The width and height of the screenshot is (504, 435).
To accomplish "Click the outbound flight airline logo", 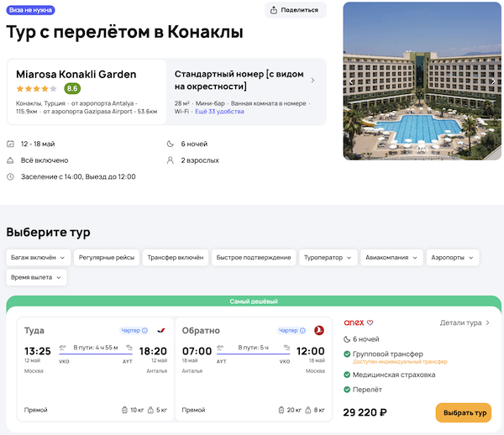I will tap(161, 330).
